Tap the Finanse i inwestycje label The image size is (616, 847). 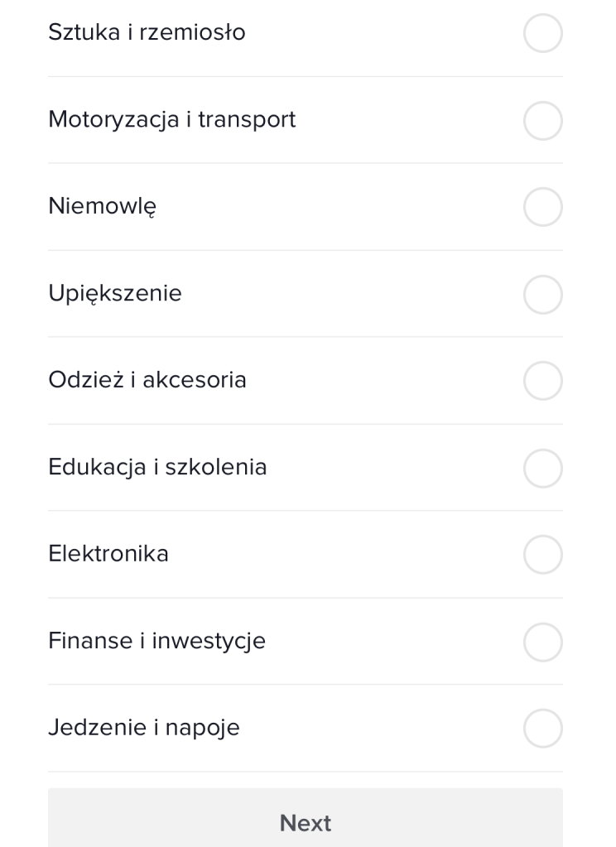click(156, 642)
